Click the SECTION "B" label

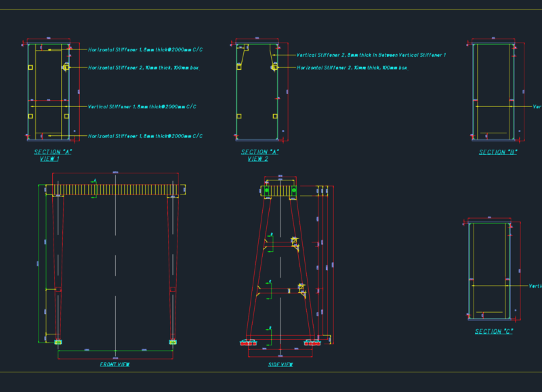[x=498, y=152]
